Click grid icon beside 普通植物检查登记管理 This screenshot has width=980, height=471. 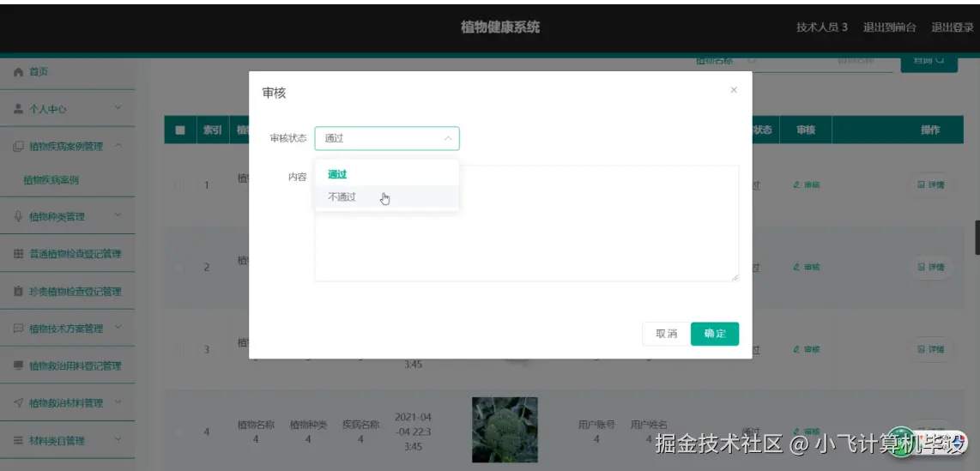pos(18,254)
